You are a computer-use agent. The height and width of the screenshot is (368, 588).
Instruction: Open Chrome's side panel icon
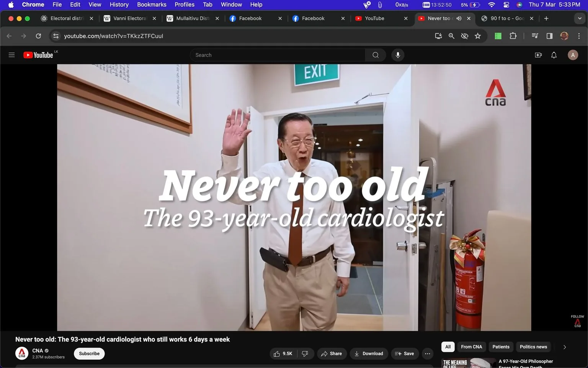549,36
